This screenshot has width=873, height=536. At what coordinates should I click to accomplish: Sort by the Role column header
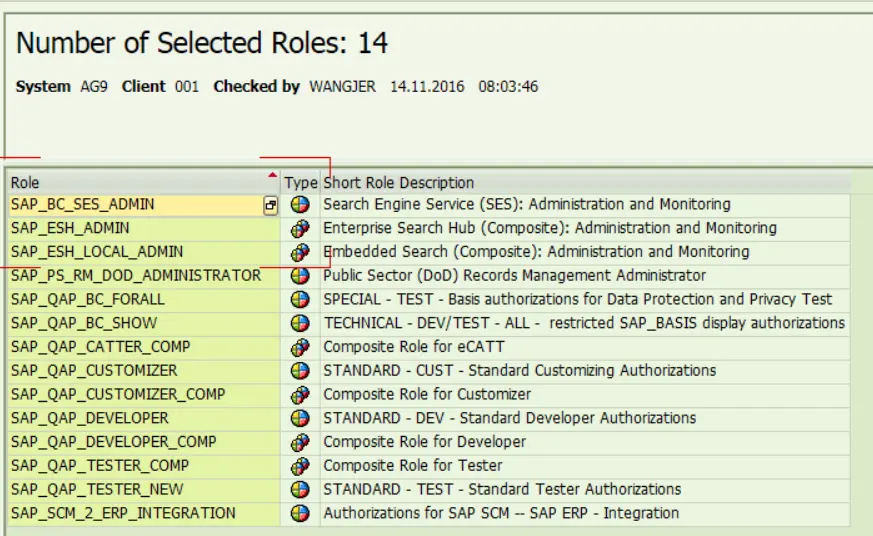(140, 183)
